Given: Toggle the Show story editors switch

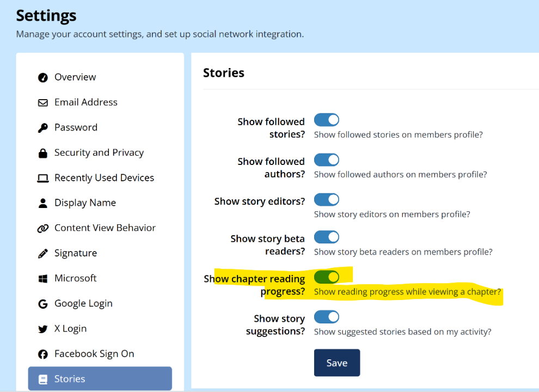Looking at the screenshot, I should [327, 199].
